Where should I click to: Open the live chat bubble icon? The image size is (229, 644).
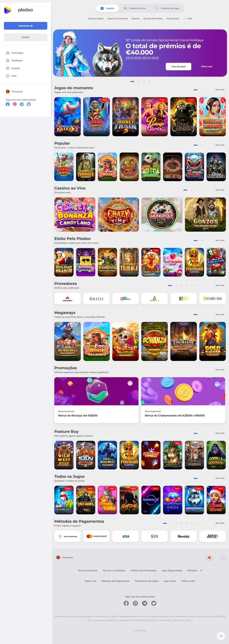tap(221, 636)
